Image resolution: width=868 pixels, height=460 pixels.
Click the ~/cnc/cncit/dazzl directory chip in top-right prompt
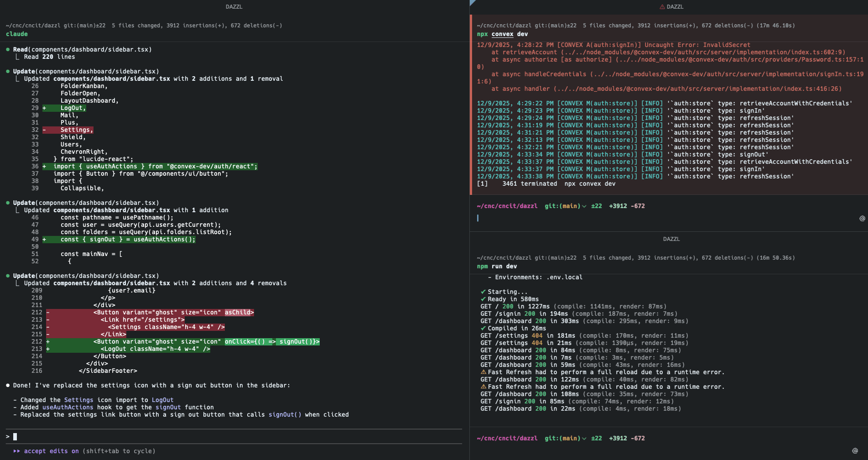click(507, 206)
